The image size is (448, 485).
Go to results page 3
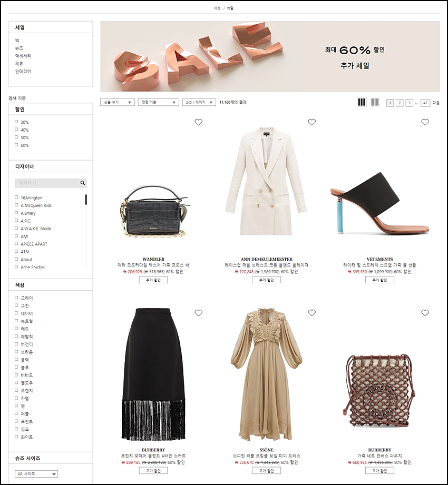coord(409,103)
